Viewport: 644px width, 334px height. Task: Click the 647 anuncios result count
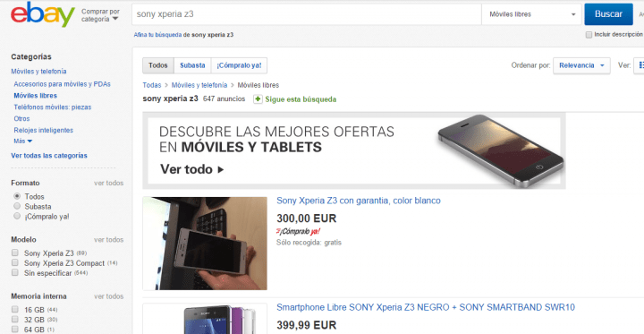[x=224, y=99]
